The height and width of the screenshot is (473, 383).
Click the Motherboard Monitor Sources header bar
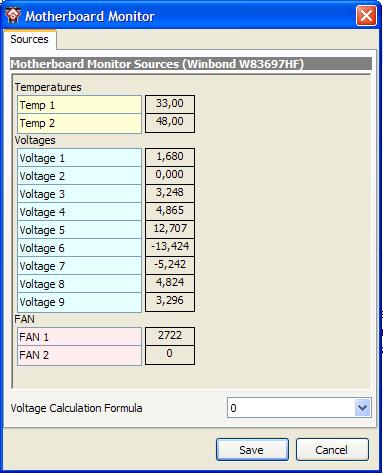pos(191,64)
